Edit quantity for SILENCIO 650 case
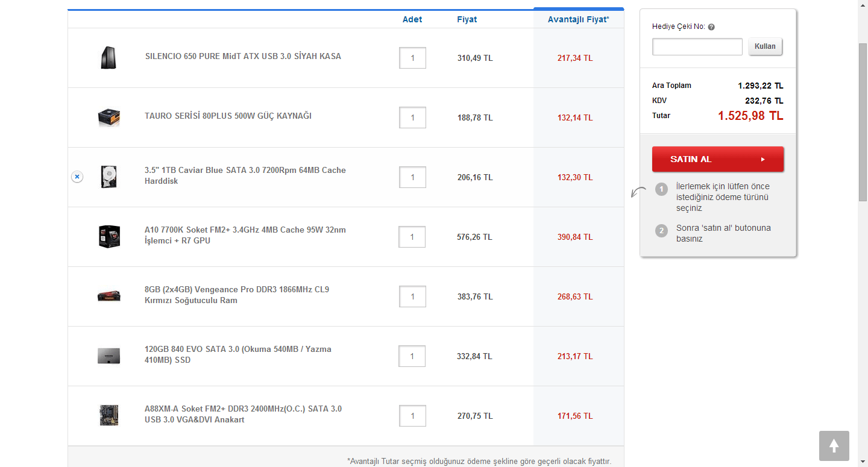The height and width of the screenshot is (467, 868). click(x=412, y=58)
